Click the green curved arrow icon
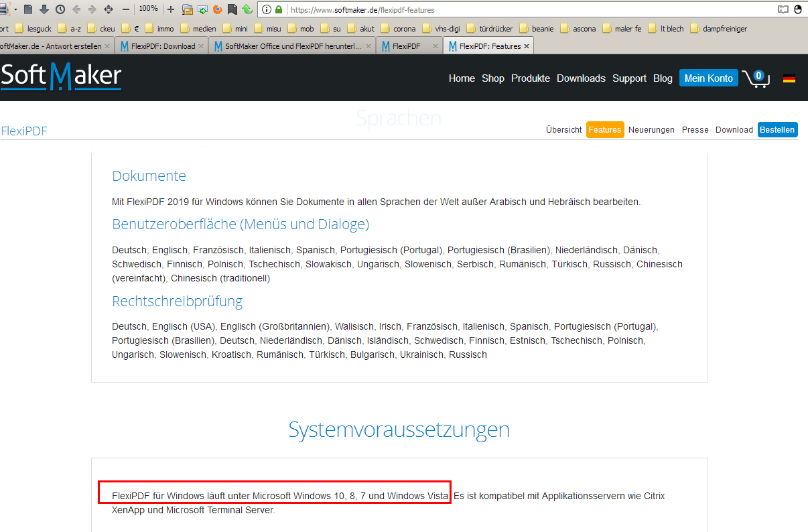 247,9
